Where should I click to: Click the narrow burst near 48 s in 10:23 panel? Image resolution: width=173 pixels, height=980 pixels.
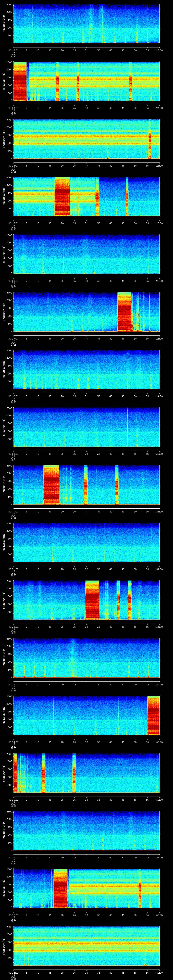pos(131,81)
